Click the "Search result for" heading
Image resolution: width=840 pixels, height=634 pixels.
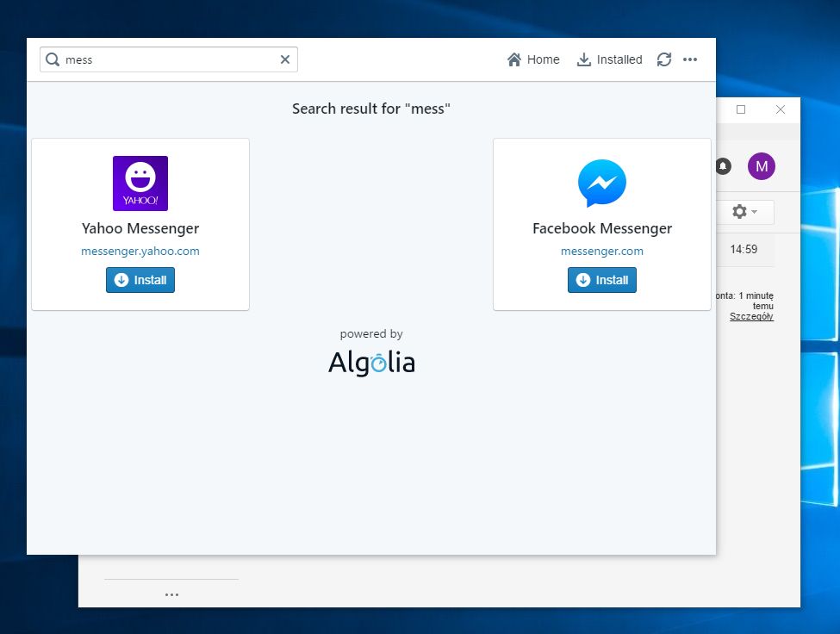[x=371, y=109]
